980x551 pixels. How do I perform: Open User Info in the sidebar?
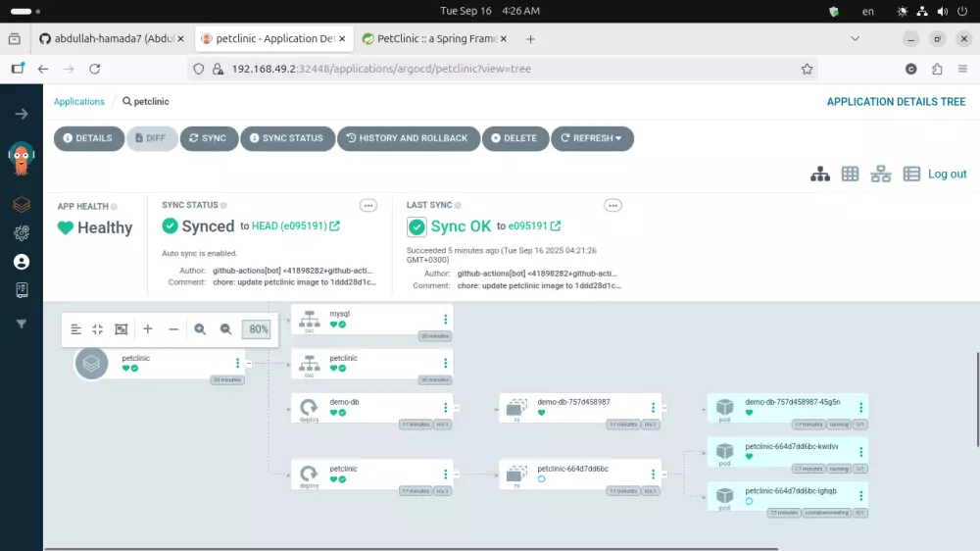pyautogui.click(x=22, y=262)
